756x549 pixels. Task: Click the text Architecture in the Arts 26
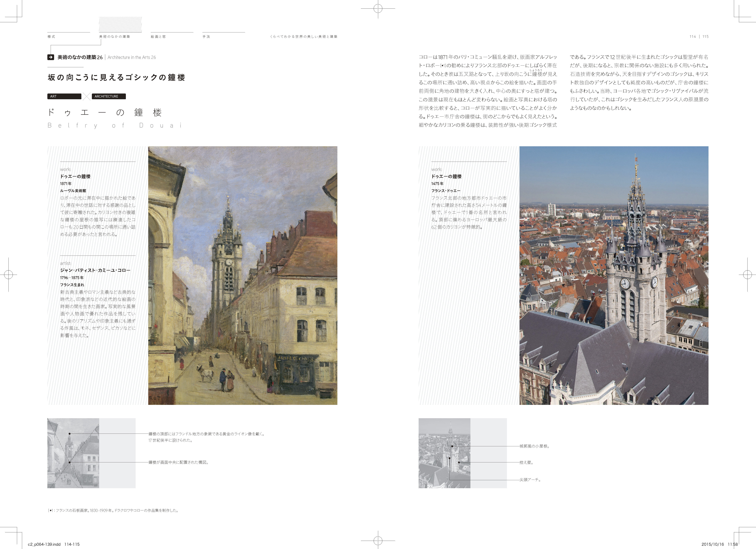coord(132,57)
